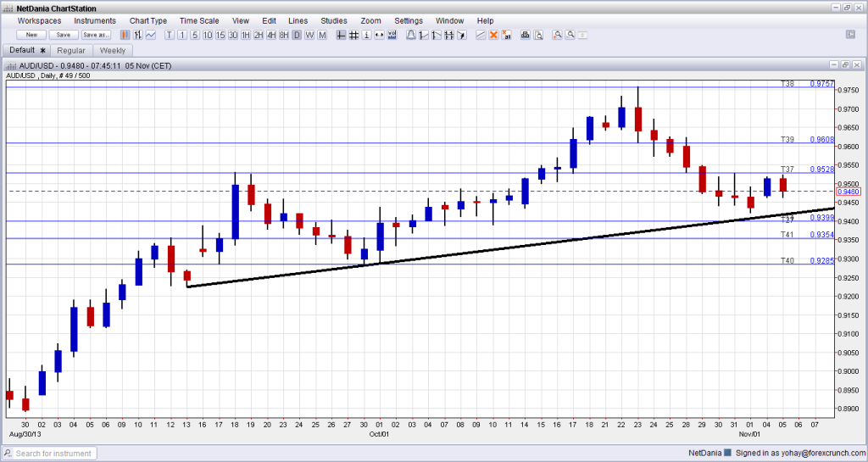The height and width of the screenshot is (462, 868).
Task: Select the tick (T) time scale
Action: (169, 35)
